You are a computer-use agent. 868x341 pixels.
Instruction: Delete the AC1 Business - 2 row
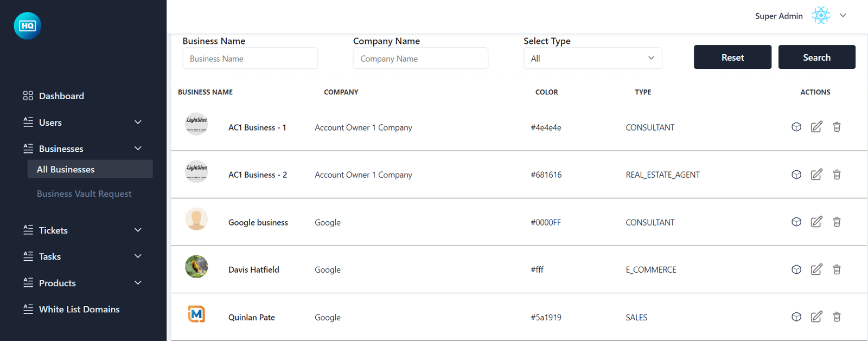(837, 175)
